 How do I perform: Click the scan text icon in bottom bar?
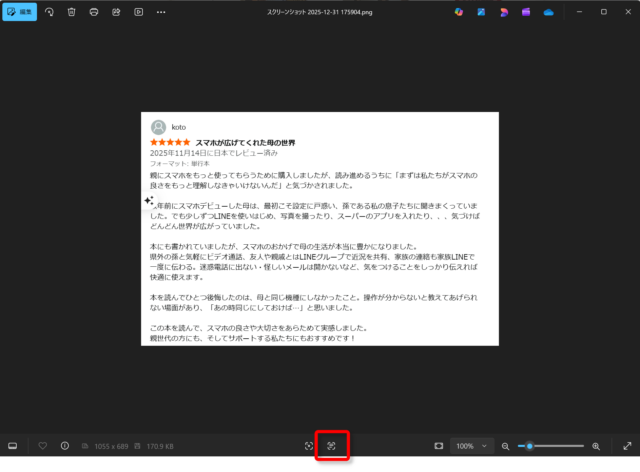[x=331, y=446]
